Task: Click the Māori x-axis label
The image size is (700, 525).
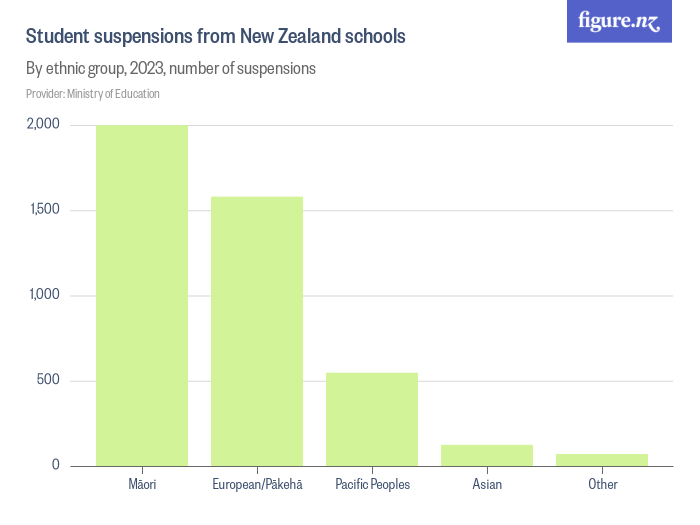Action: (143, 485)
